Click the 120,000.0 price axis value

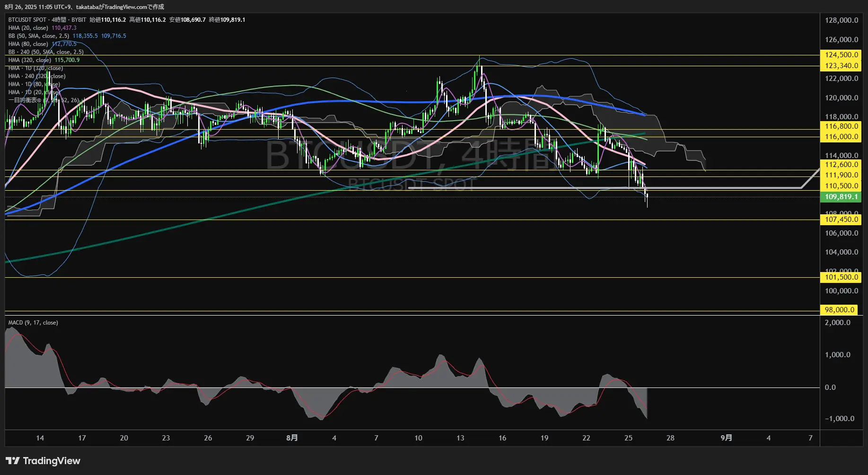pyautogui.click(x=842, y=98)
